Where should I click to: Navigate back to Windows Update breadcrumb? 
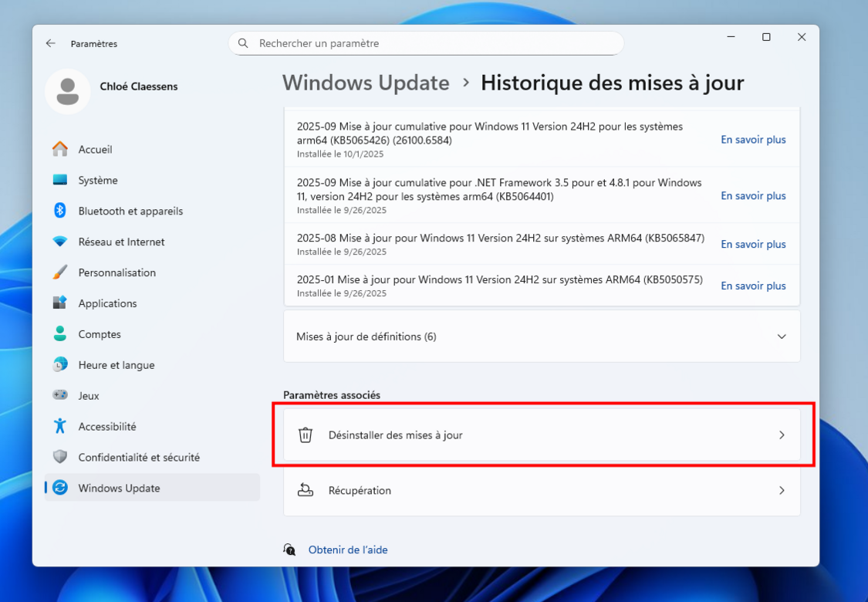click(366, 83)
